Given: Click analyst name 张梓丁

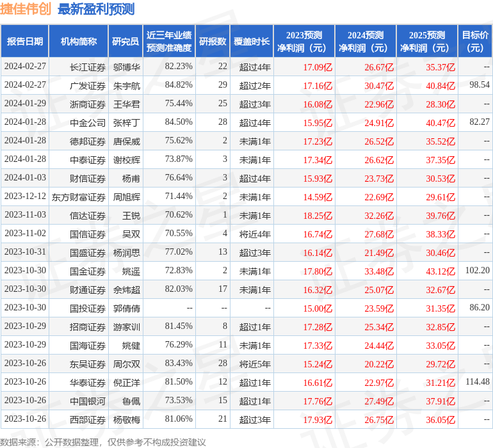Looking at the screenshot, I should (x=126, y=123).
